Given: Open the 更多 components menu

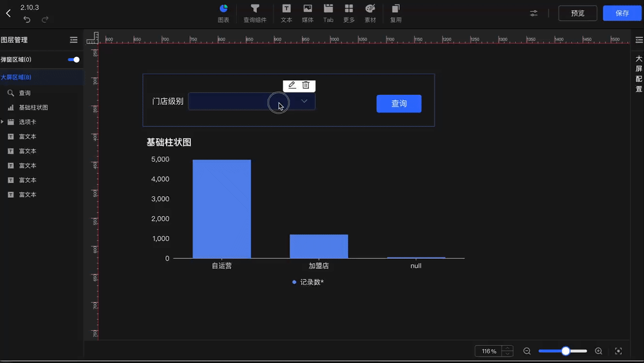Looking at the screenshot, I should 349,14.
